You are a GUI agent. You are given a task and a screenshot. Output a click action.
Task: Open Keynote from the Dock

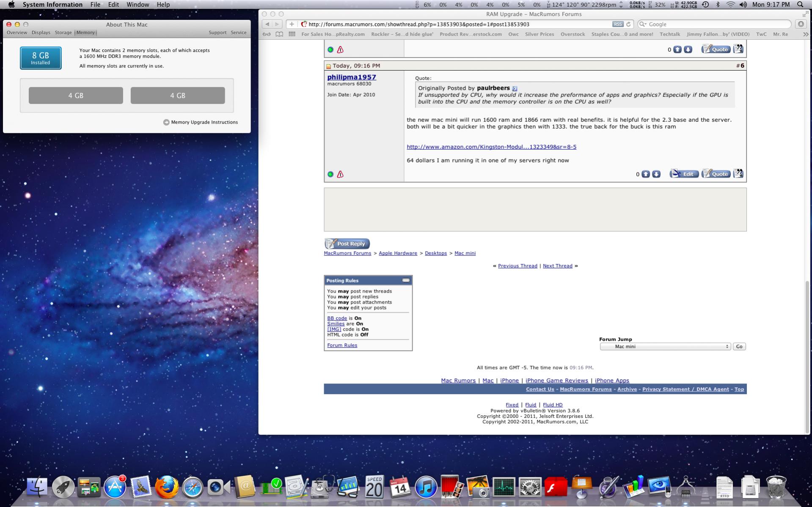coord(581,488)
